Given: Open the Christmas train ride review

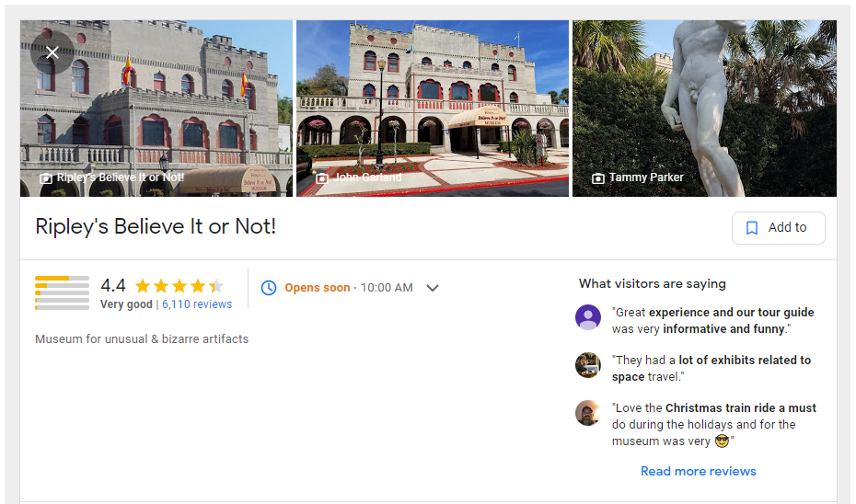Looking at the screenshot, I should (714, 424).
